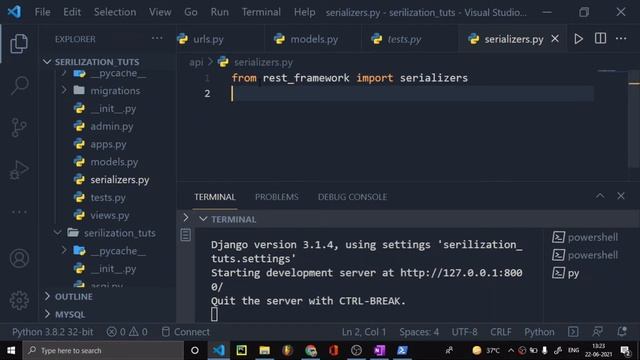Screen dimensions: 640x360
Task: Click the MySQL Connect status item
Action: coord(186,332)
